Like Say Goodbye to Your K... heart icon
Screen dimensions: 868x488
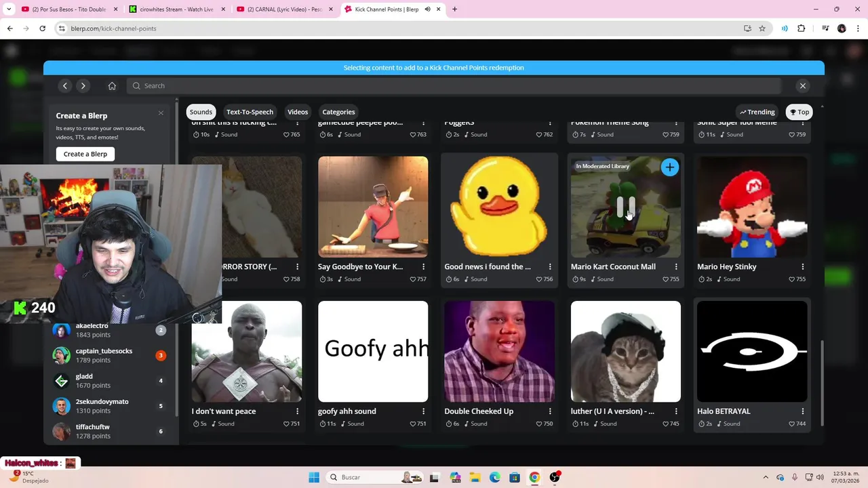[x=412, y=279]
